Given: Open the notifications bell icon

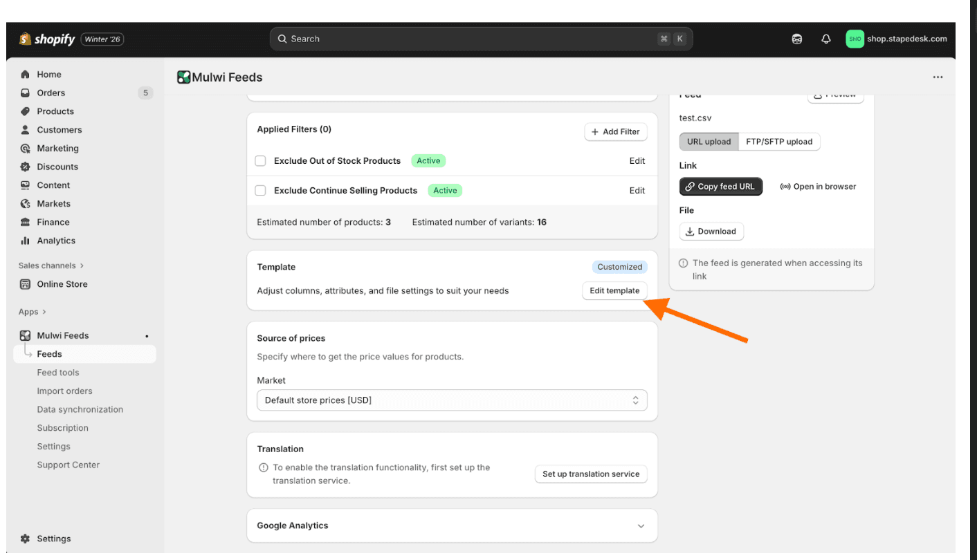Looking at the screenshot, I should point(825,39).
